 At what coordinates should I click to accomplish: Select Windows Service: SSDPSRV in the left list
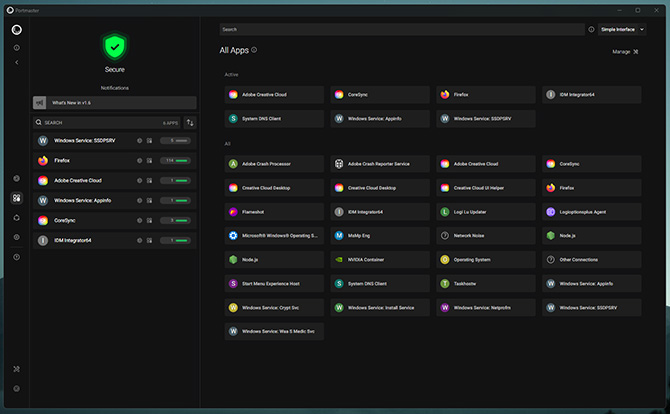pos(115,141)
